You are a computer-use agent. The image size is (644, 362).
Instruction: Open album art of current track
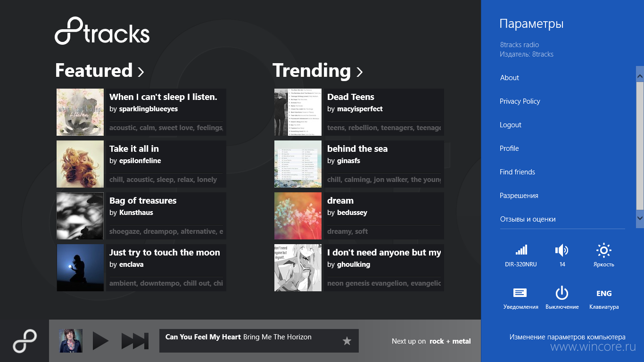click(x=71, y=341)
